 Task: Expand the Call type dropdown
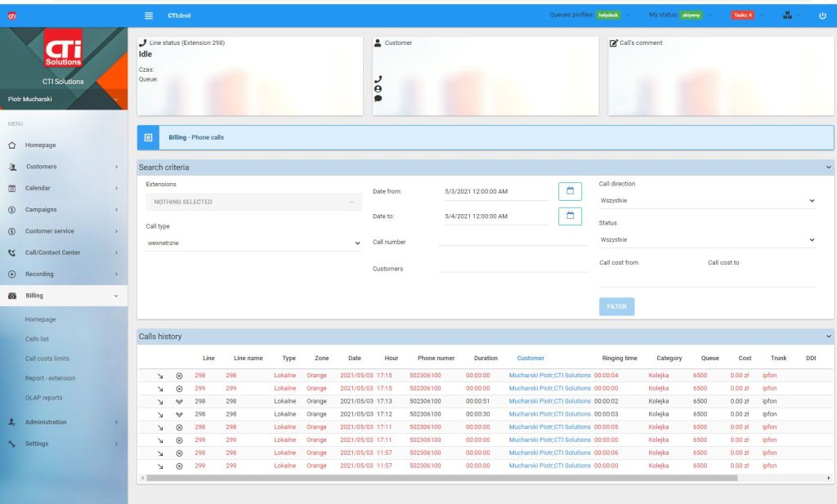(x=253, y=243)
